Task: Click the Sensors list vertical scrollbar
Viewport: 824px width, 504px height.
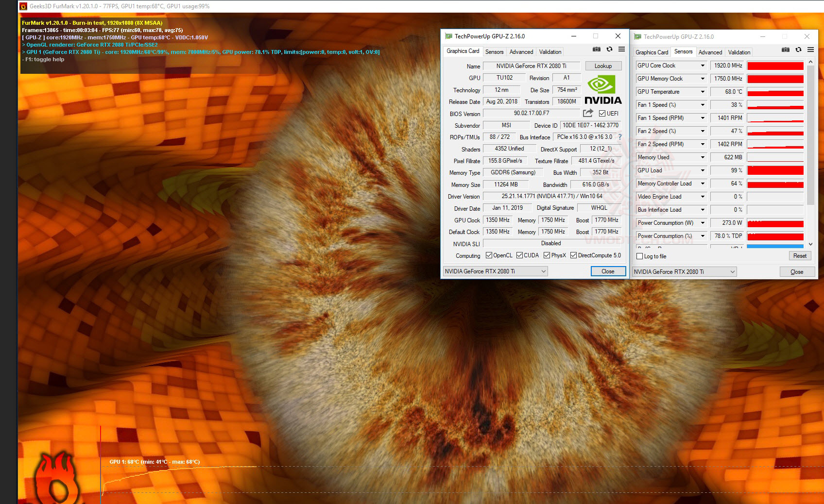Action: pos(810,135)
